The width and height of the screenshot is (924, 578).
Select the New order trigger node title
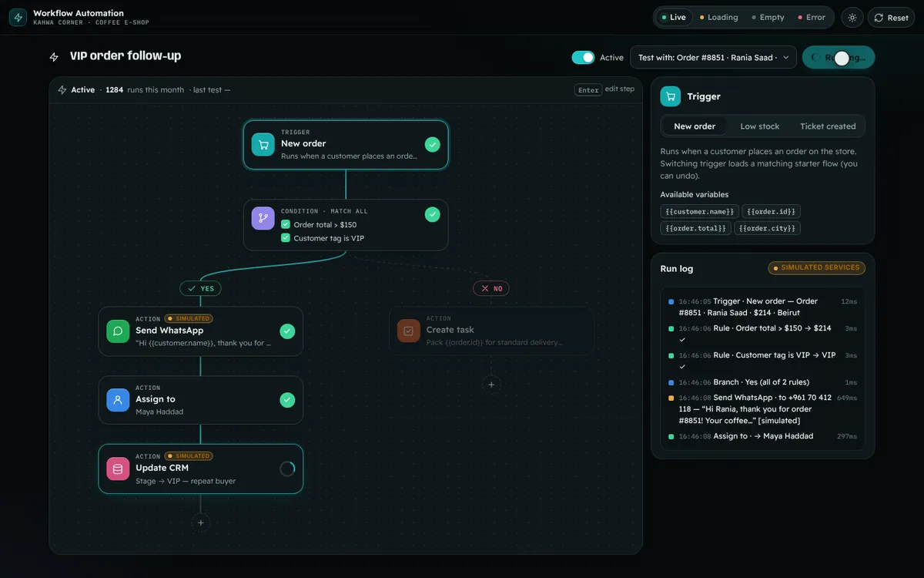click(x=303, y=143)
